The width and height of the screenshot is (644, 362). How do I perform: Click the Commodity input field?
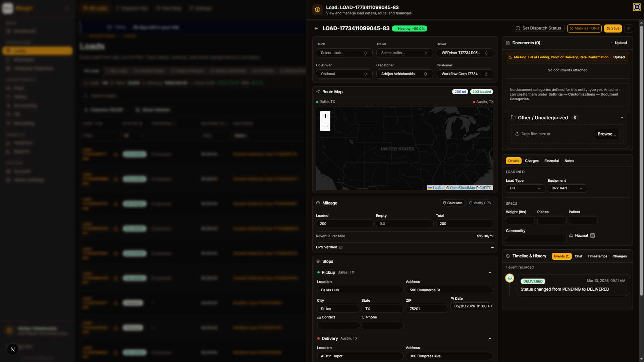(x=536, y=239)
